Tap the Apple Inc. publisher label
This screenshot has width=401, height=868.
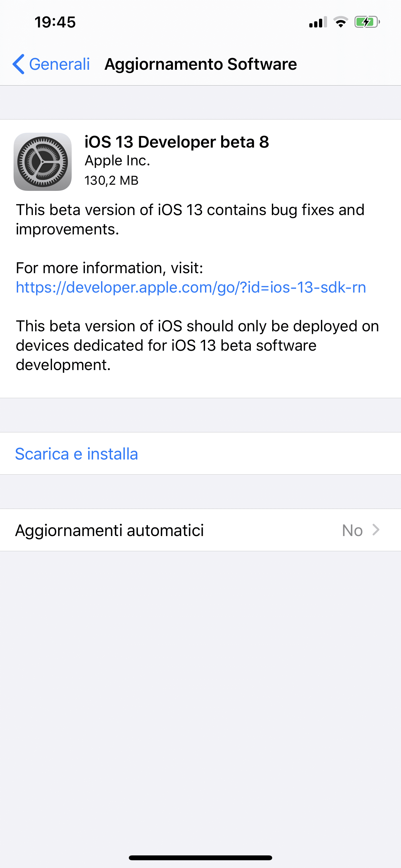117,161
